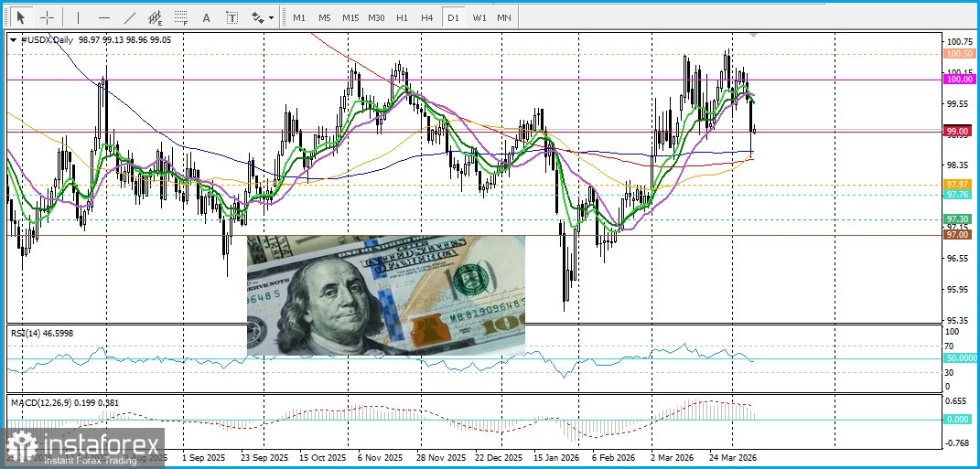
Task: Click the MACD(12,26,9) indicator label
Action: click(65, 403)
